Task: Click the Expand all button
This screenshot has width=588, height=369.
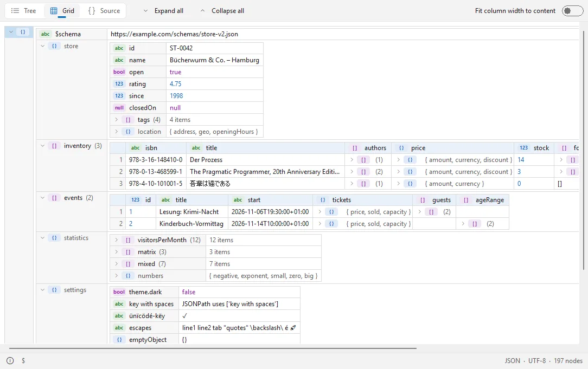Action: (163, 11)
